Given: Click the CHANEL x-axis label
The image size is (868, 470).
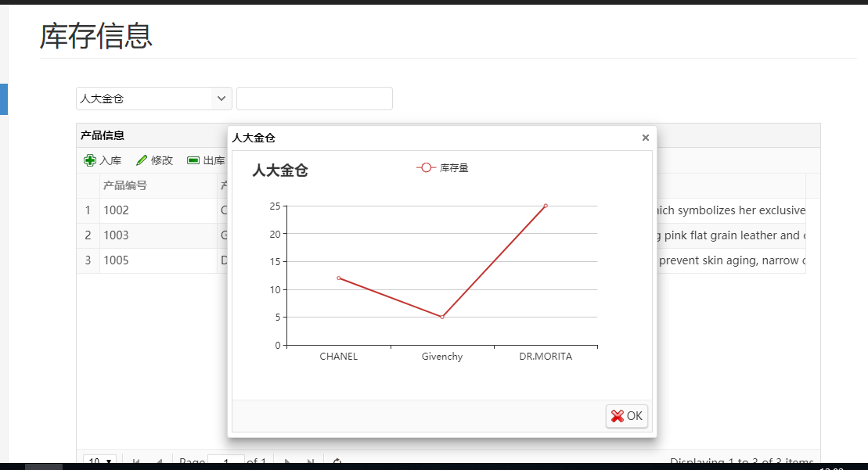Looking at the screenshot, I should 339,356.
